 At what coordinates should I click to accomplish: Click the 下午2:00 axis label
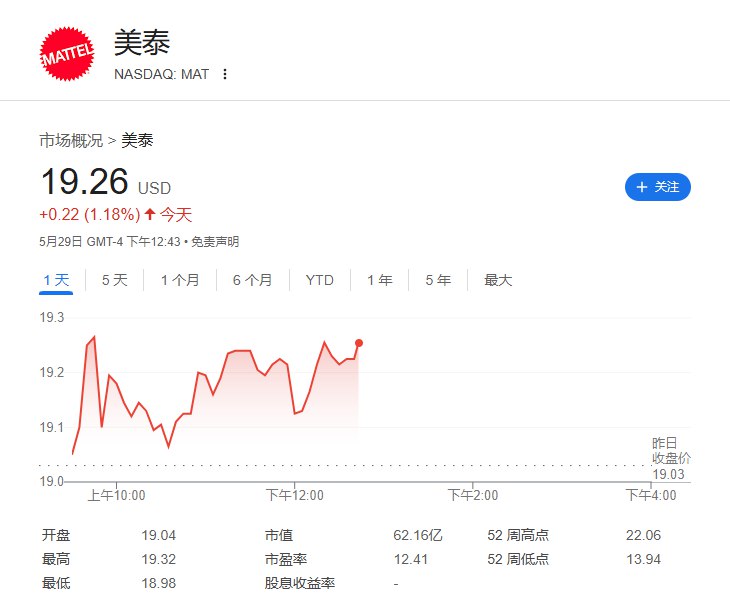click(x=473, y=495)
